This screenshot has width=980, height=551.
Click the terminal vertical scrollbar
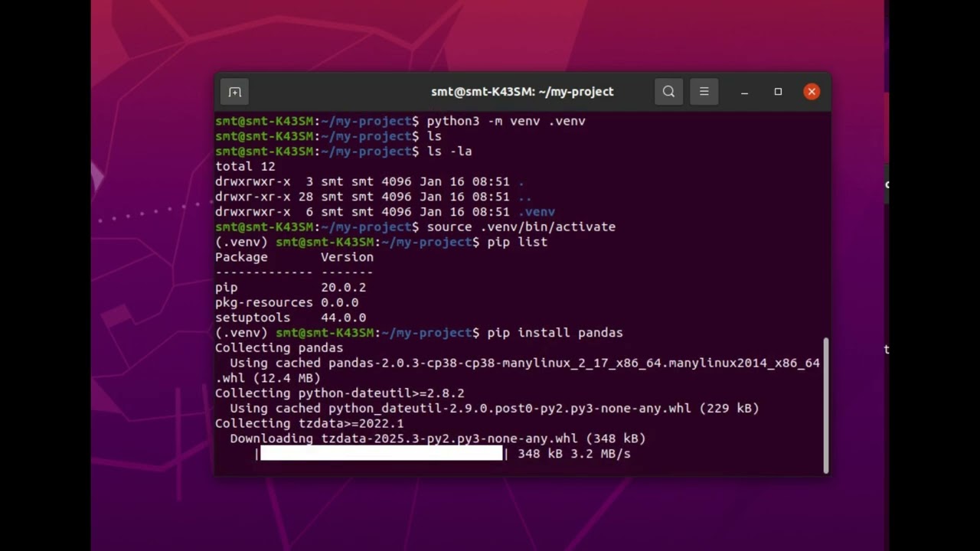(x=825, y=406)
